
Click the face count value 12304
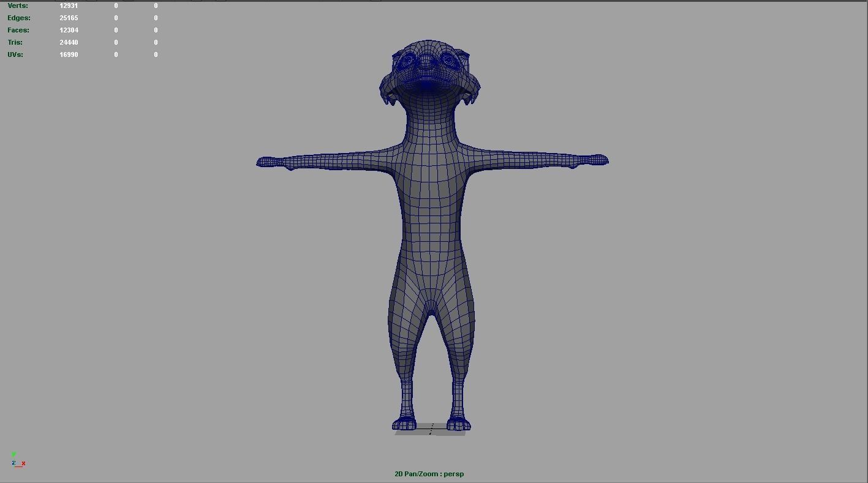[x=69, y=30]
